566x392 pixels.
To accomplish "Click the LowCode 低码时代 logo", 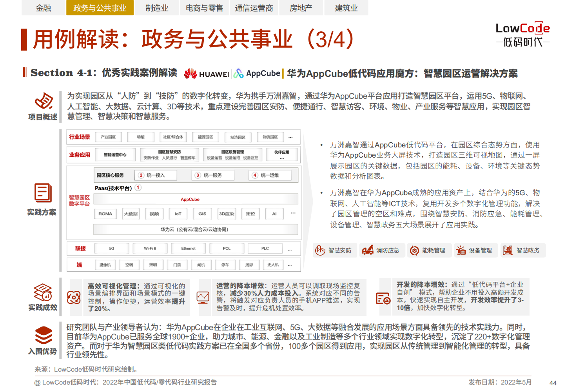I will [522, 34].
